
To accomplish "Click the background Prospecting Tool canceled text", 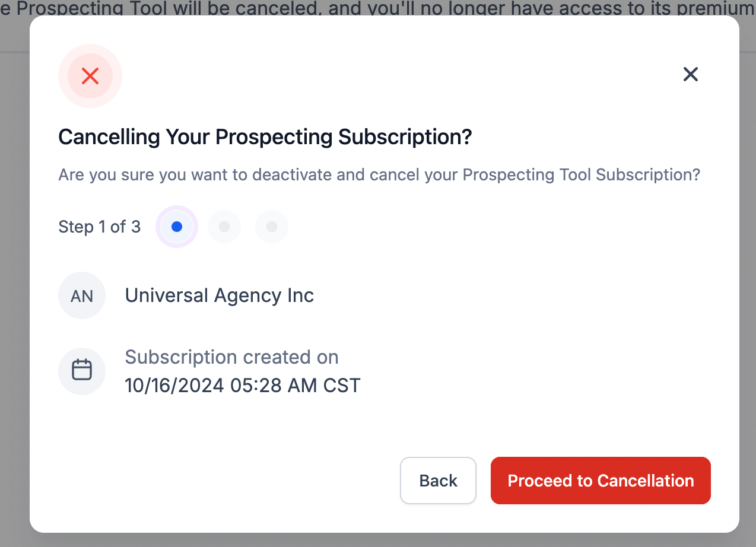I will tap(378, 8).
